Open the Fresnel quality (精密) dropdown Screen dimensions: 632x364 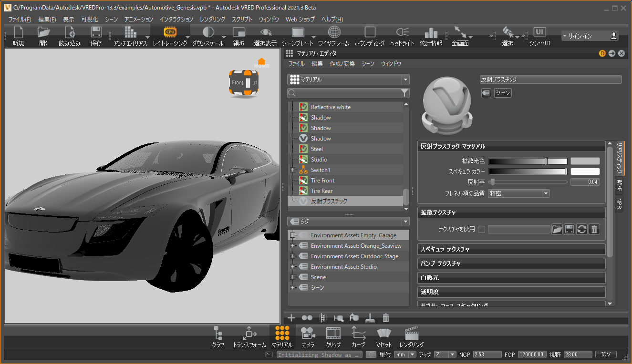(x=519, y=193)
